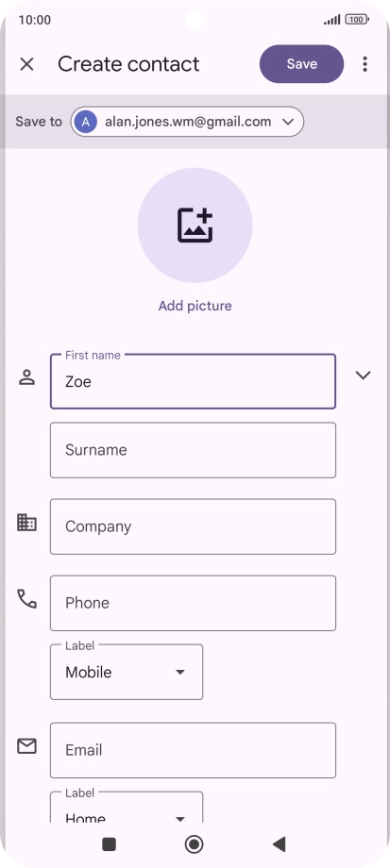Open the three-dot overflow menu
This screenshot has width=390, height=868.
(365, 64)
